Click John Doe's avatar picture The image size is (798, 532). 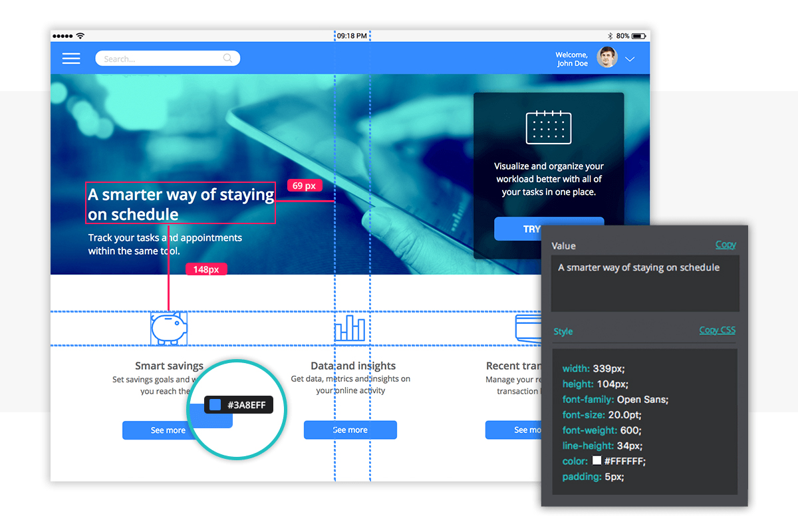607,58
